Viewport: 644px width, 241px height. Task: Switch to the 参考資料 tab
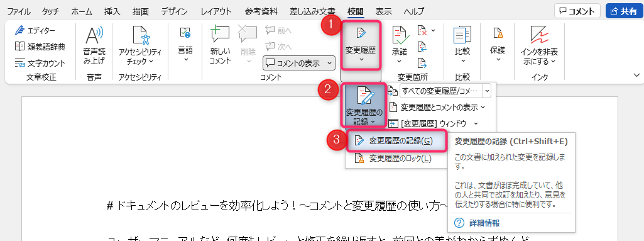pyautogui.click(x=261, y=11)
